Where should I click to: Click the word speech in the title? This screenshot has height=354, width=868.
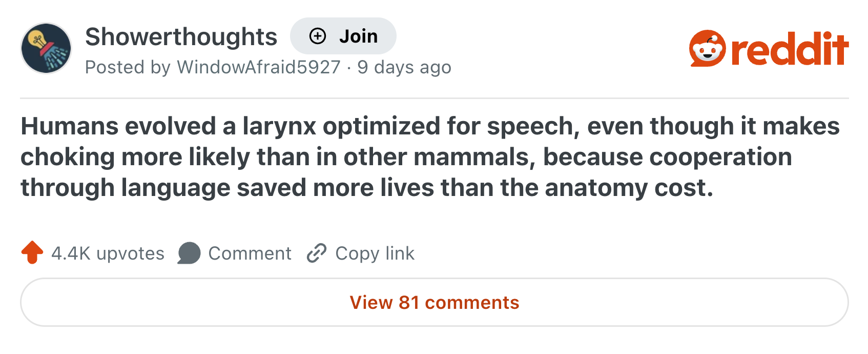tap(531, 126)
